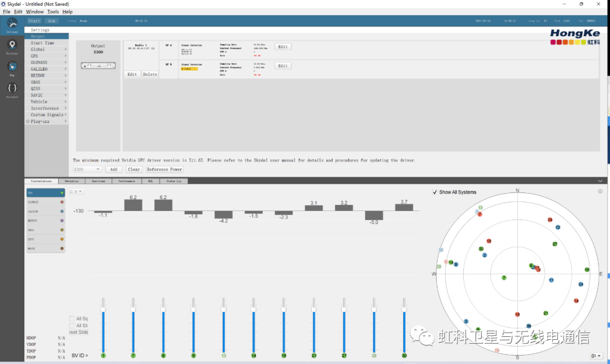Screen dimensions: 610x364
Task: Click SV ID 9 badge below sliders
Action: tap(193, 356)
